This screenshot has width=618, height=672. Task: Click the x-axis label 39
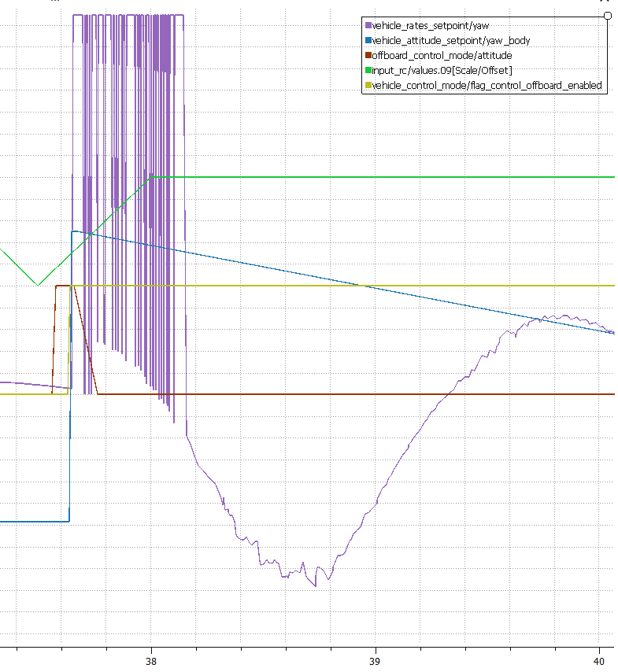click(375, 661)
